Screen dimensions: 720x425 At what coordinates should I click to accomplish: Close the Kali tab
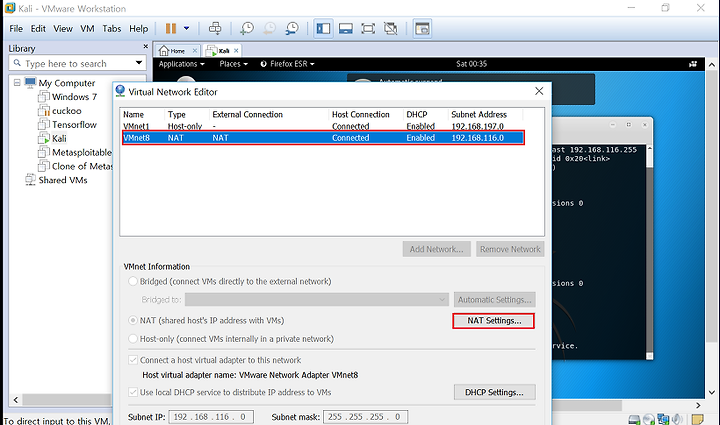[x=236, y=50]
